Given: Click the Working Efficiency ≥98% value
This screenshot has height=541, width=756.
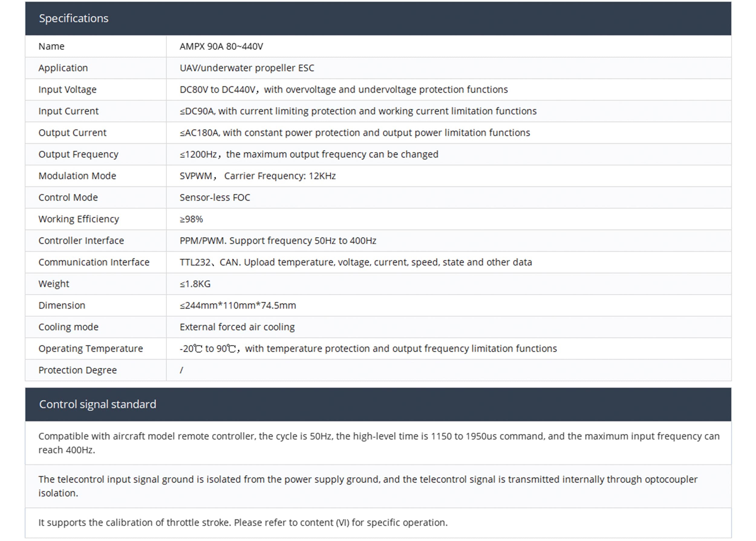Looking at the screenshot, I should 191,219.
